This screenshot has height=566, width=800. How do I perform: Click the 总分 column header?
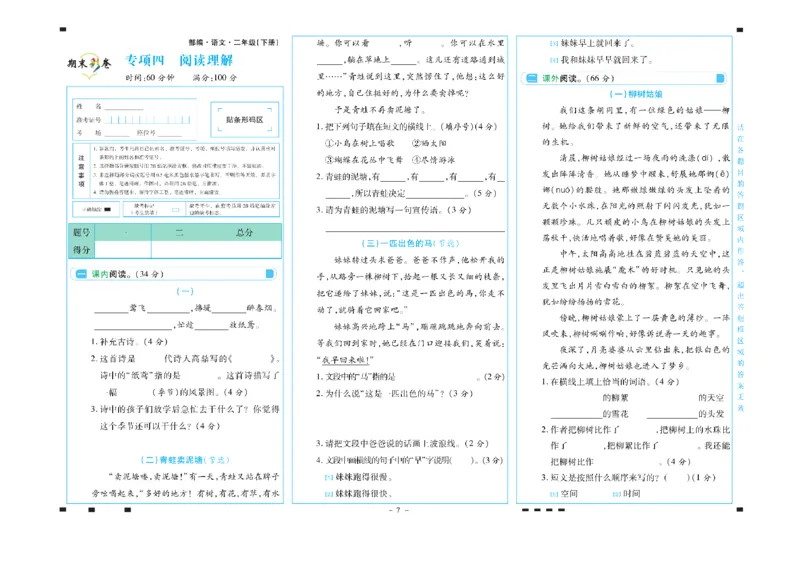[244, 232]
